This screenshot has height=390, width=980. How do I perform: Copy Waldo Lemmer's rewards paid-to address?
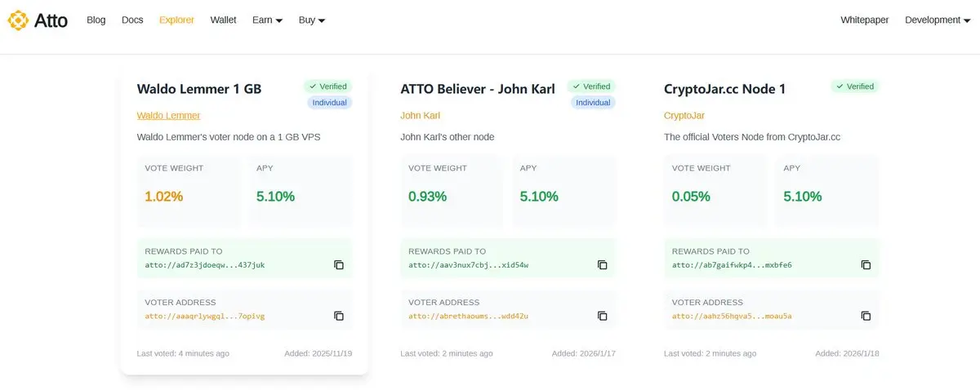339,264
